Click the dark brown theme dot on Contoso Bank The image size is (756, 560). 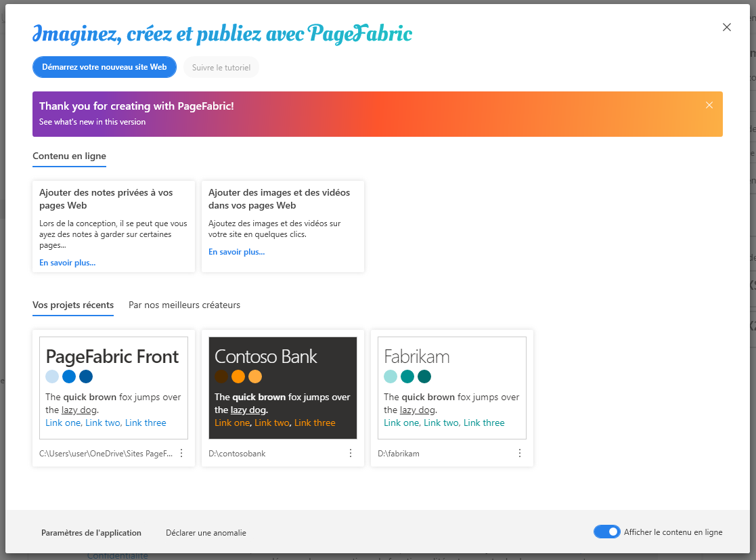(x=221, y=376)
